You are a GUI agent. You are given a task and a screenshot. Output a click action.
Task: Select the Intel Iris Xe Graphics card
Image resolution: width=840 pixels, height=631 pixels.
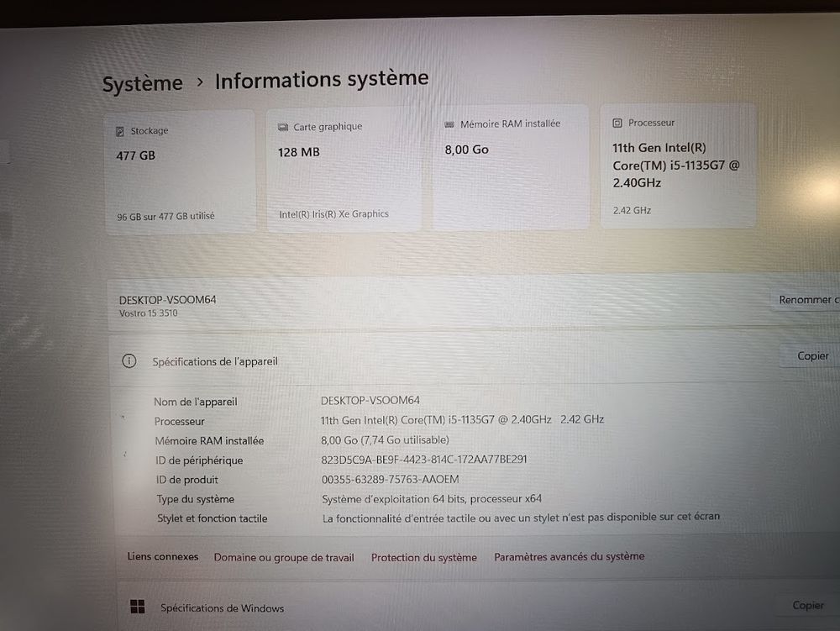click(344, 170)
